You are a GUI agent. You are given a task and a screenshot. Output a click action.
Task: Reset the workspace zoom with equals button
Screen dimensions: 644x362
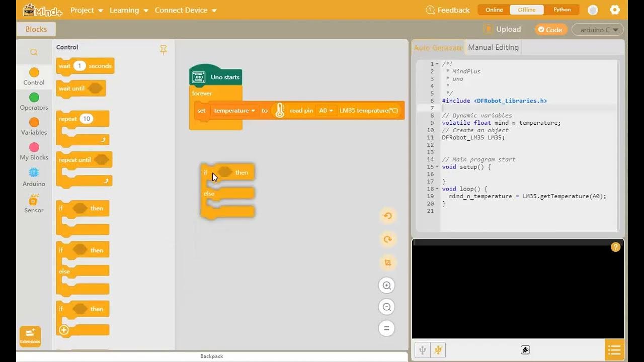pos(386,328)
